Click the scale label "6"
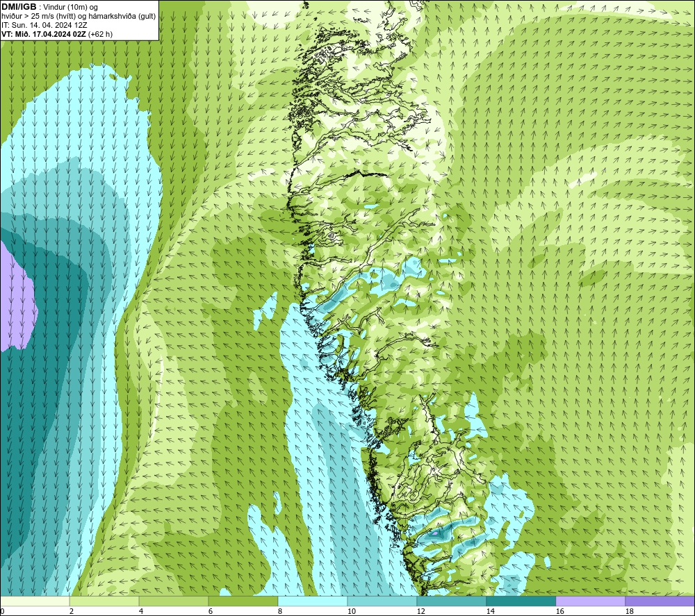The width and height of the screenshot is (695, 616). [211, 611]
